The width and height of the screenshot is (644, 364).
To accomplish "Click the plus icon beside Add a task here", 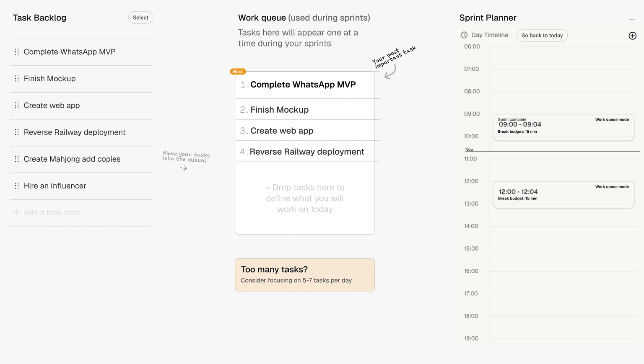I will pos(16,212).
